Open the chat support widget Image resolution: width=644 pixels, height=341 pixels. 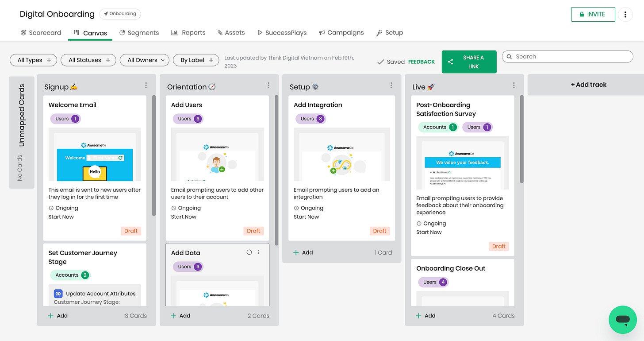622,319
